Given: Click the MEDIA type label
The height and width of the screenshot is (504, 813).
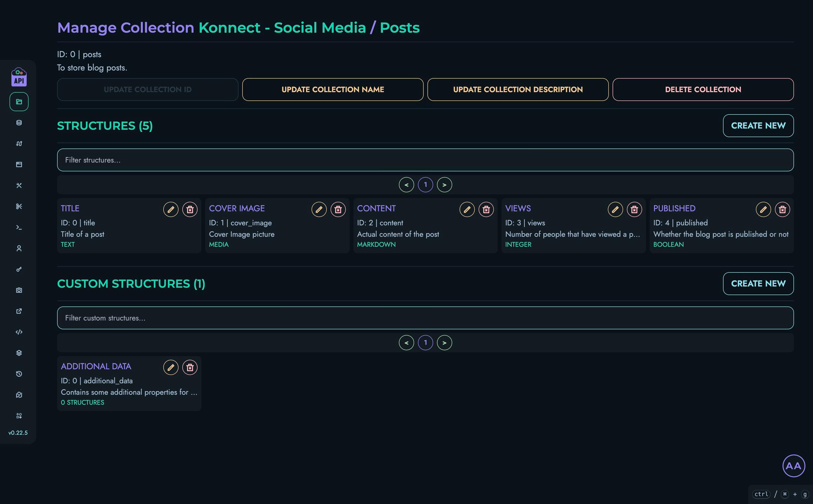Looking at the screenshot, I should tap(219, 244).
